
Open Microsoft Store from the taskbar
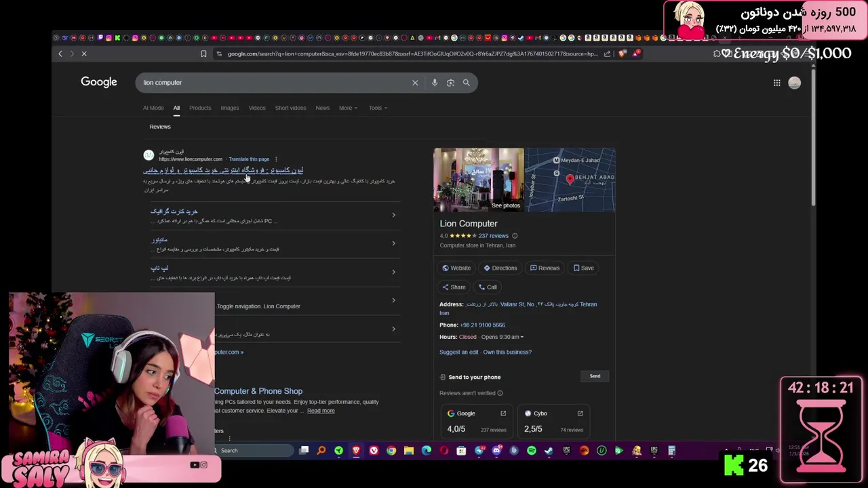pyautogui.click(x=461, y=451)
